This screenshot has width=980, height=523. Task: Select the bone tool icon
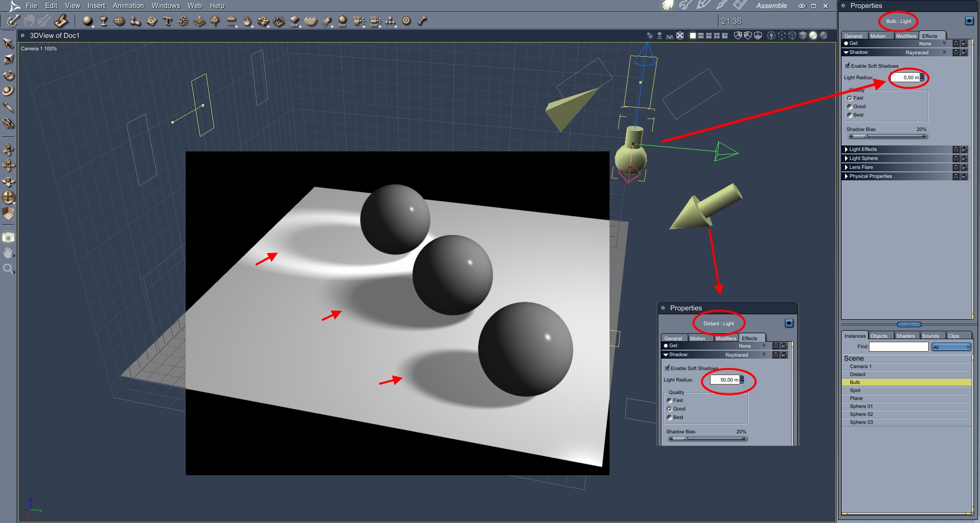click(422, 21)
